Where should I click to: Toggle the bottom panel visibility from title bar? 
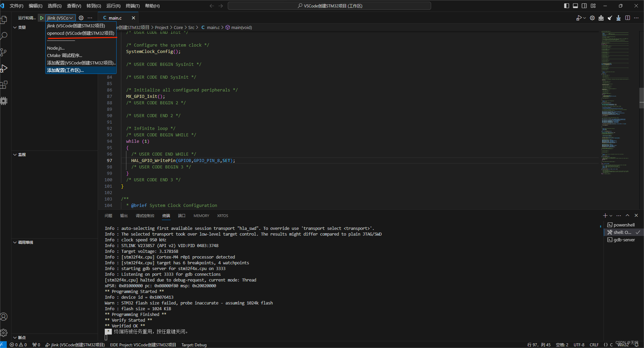tap(575, 6)
